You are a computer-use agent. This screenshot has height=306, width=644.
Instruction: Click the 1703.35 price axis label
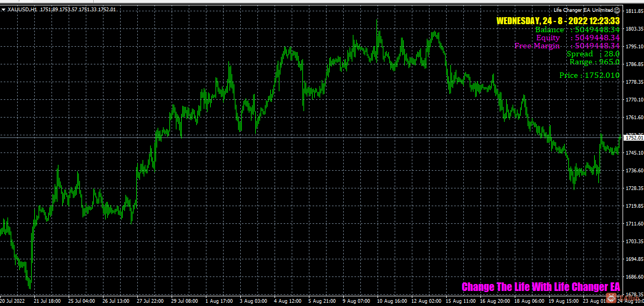point(634,241)
